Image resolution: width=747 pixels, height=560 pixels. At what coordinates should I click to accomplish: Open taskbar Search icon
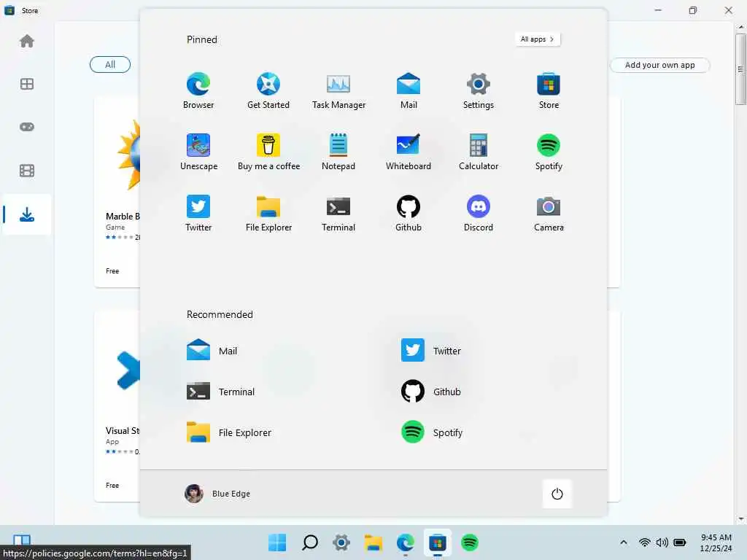pos(309,542)
